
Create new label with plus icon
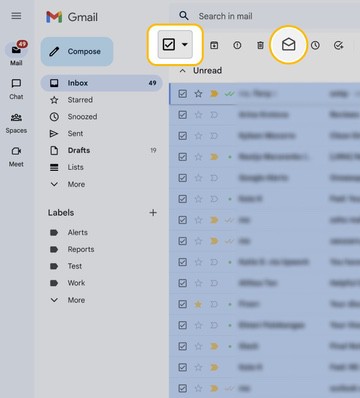click(153, 213)
